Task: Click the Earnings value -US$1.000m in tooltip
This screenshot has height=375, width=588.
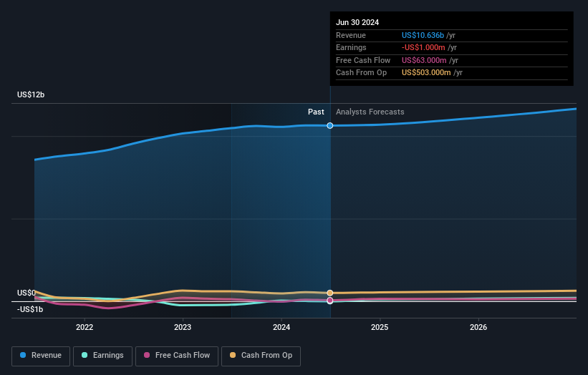Action: coord(423,47)
